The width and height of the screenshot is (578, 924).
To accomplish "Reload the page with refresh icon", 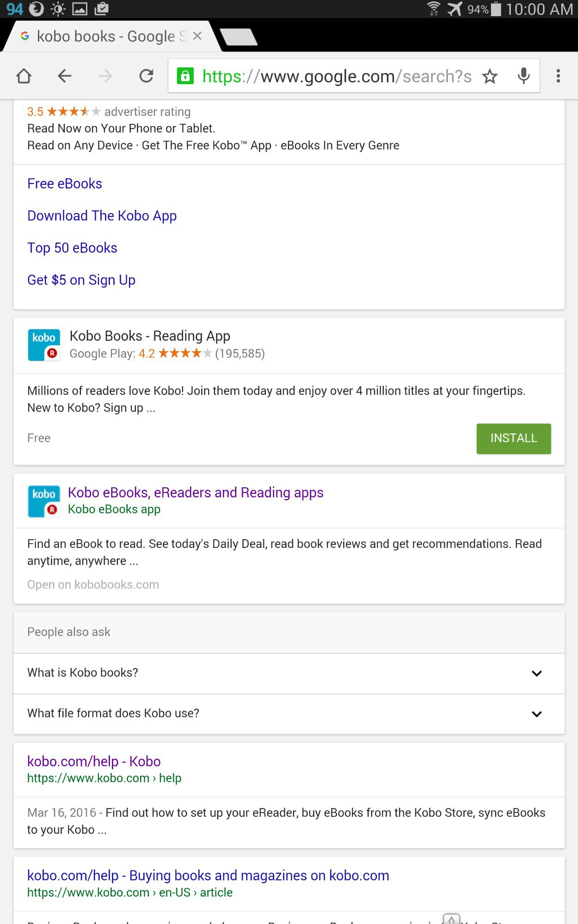I will pos(147,76).
